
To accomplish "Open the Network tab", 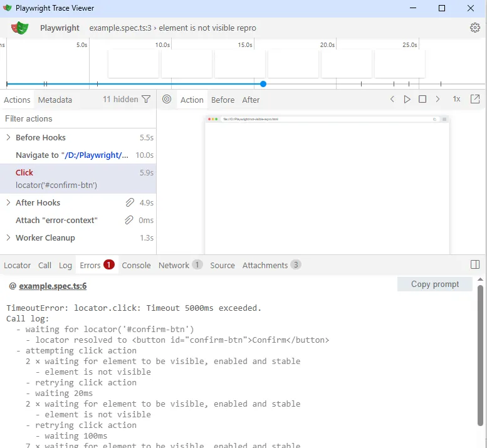I will [x=181, y=265].
